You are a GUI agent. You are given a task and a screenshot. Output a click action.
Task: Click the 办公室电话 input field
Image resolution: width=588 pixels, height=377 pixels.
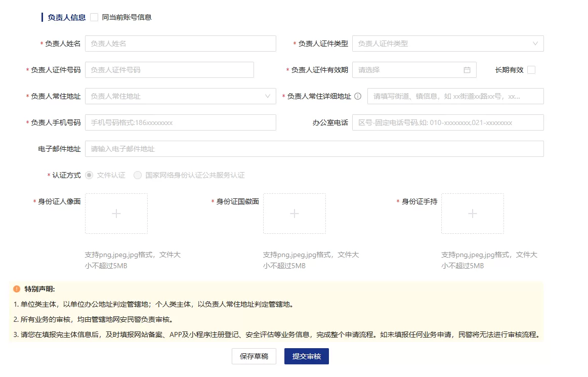click(448, 122)
